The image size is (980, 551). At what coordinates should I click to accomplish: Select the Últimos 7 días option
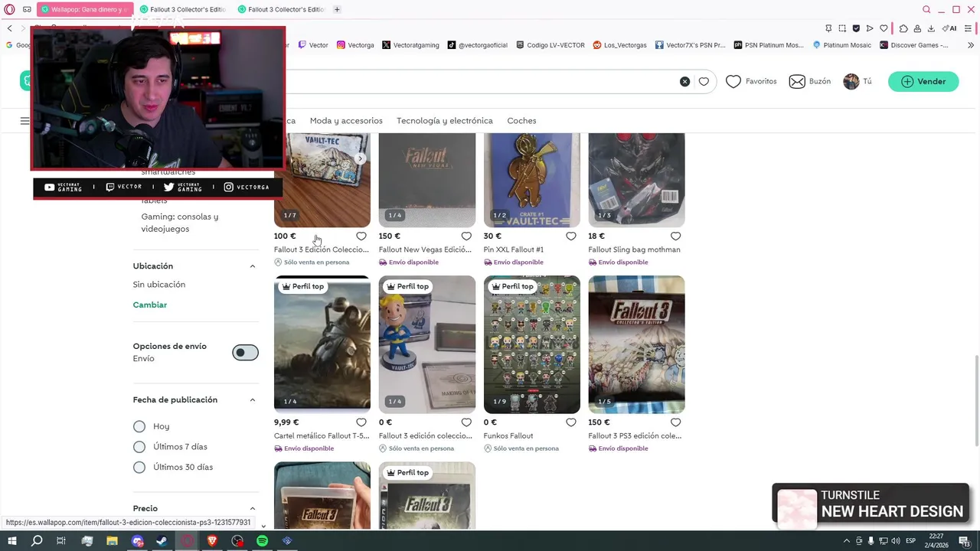pos(139,447)
